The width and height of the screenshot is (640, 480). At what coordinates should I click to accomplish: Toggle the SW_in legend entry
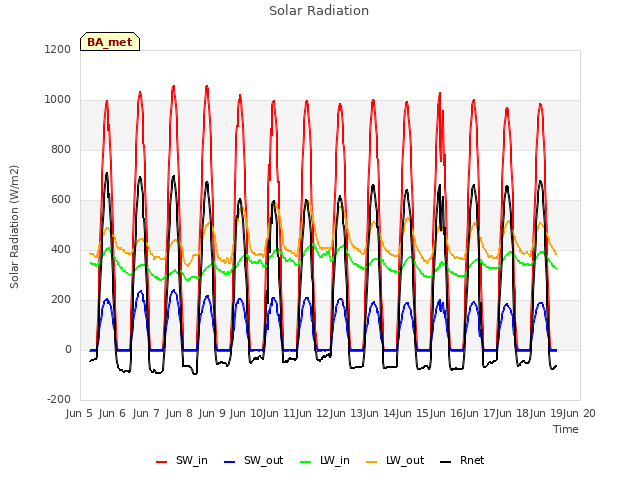(182, 460)
